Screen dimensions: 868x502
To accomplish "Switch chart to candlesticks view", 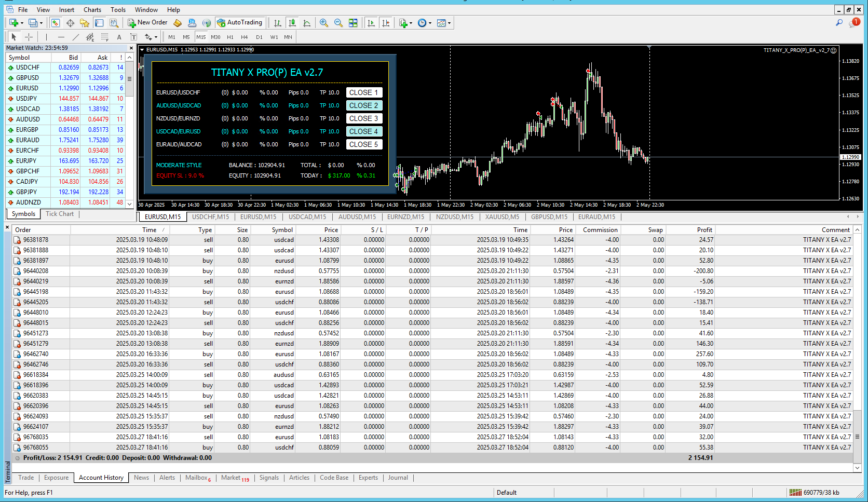I will (x=292, y=23).
